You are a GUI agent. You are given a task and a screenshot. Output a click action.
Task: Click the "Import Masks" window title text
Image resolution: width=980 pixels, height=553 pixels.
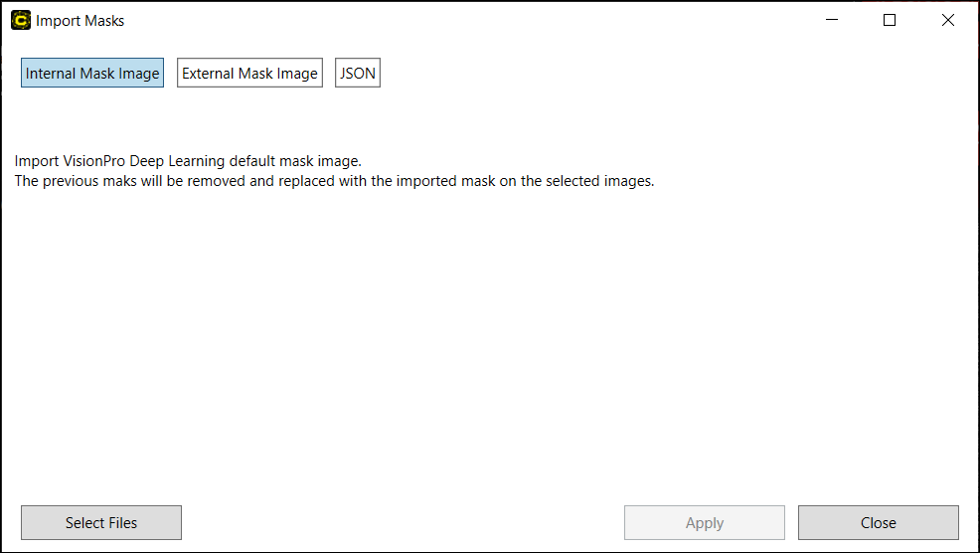[81, 21]
